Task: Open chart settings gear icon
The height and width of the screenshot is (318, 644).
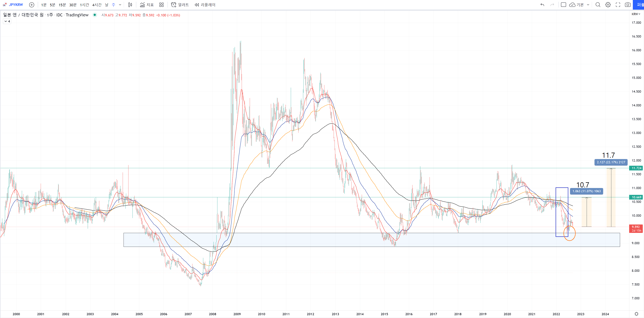Action: click(608, 5)
